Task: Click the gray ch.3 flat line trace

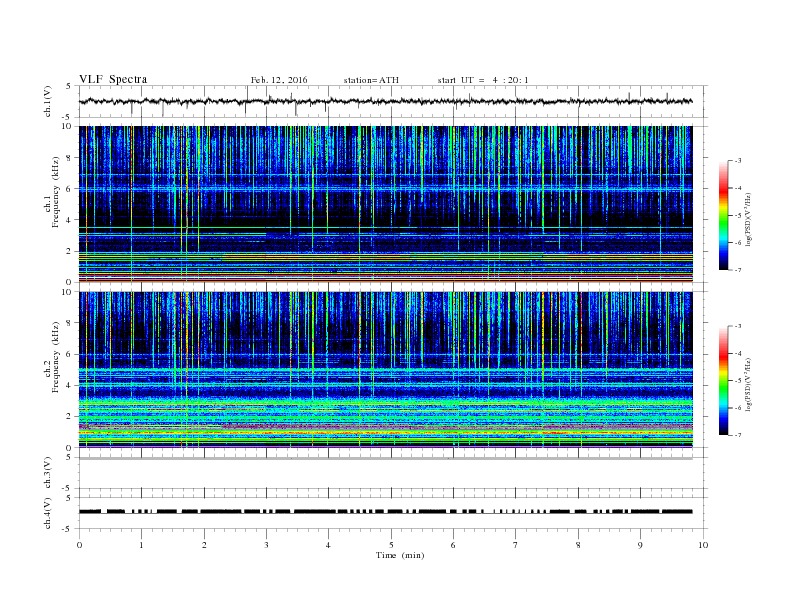Action: tap(385, 458)
